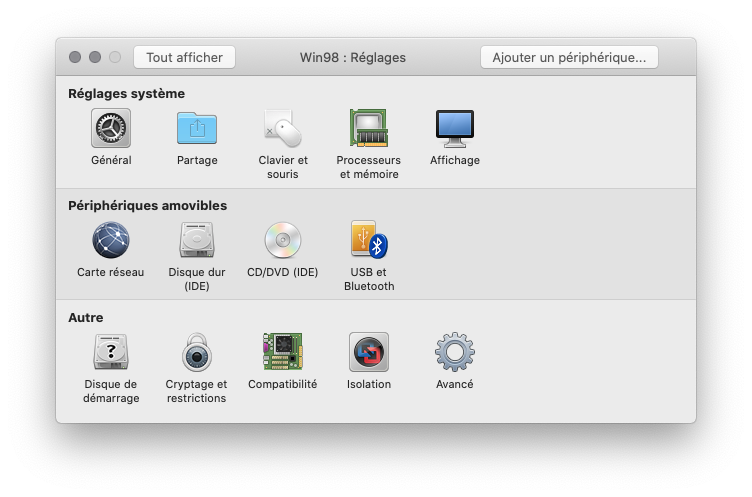
Task: Open the Affichage display settings
Action: point(455,128)
